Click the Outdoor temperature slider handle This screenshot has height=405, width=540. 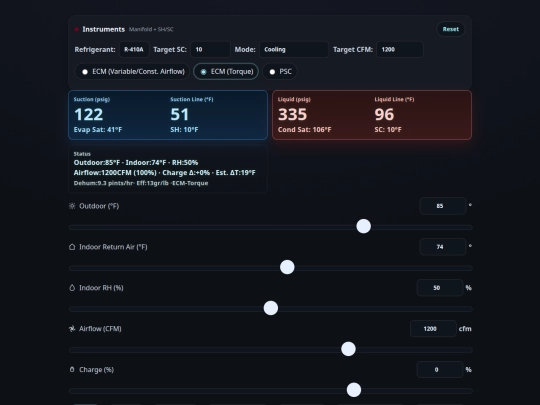click(364, 226)
